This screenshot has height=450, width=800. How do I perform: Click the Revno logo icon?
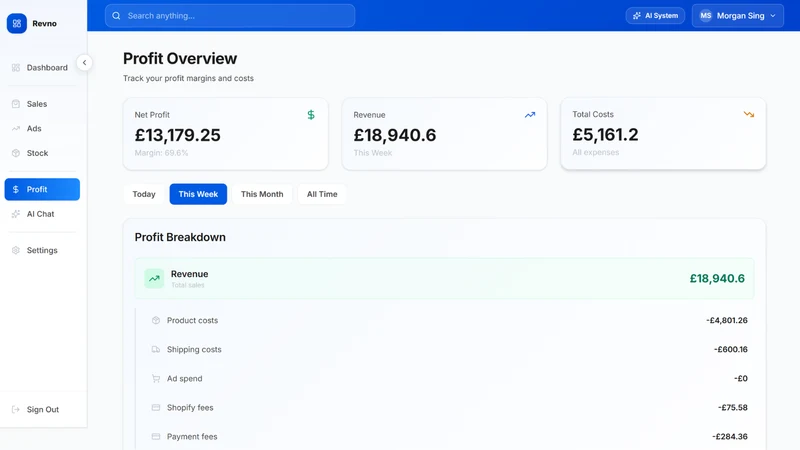tap(17, 23)
